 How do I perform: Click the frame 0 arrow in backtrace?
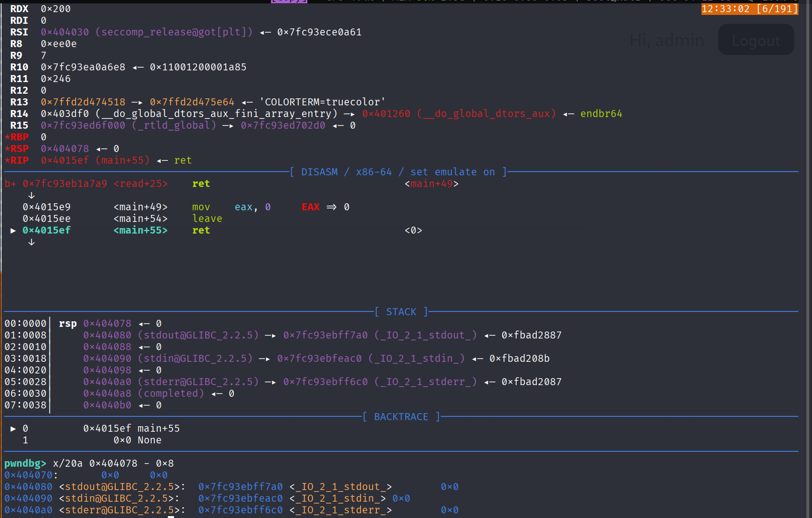[13, 428]
